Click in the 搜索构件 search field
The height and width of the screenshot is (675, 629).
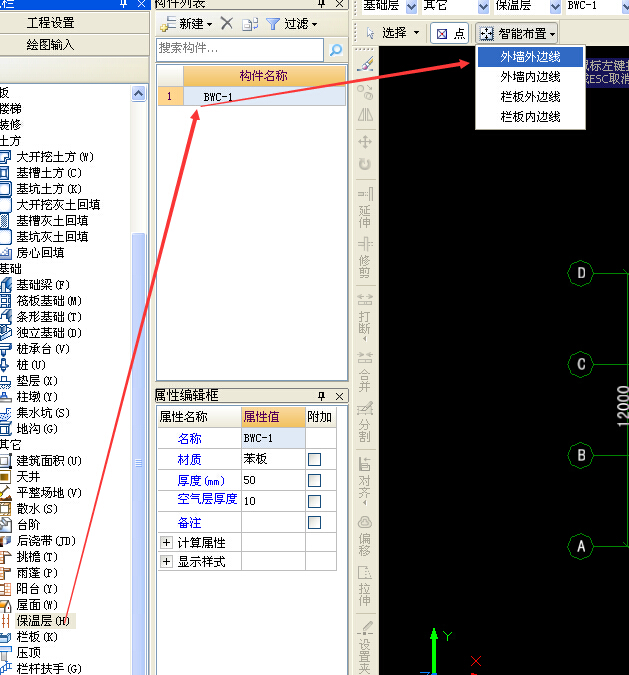(240, 49)
